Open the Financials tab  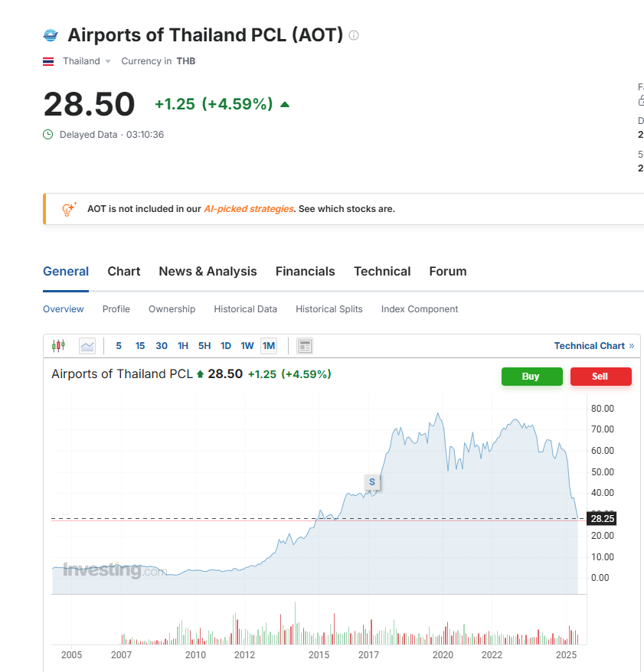tap(305, 271)
